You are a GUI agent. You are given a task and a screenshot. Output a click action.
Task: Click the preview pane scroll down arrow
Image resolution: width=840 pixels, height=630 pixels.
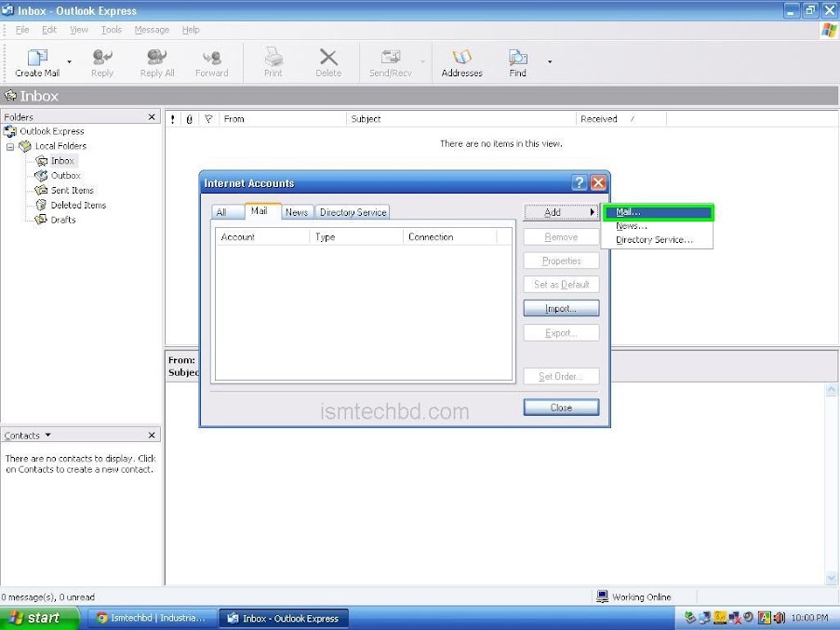[x=832, y=578]
